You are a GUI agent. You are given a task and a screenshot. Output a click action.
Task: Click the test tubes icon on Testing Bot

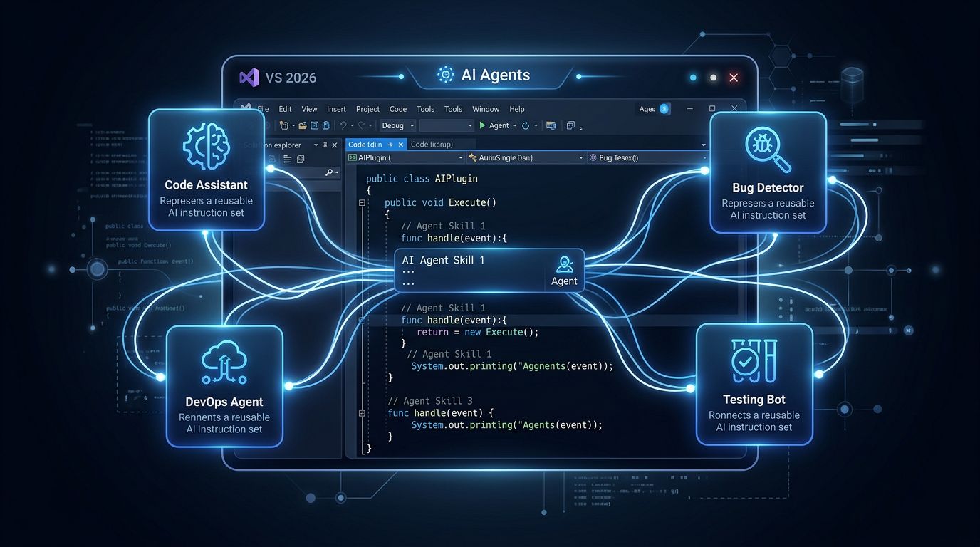754,362
